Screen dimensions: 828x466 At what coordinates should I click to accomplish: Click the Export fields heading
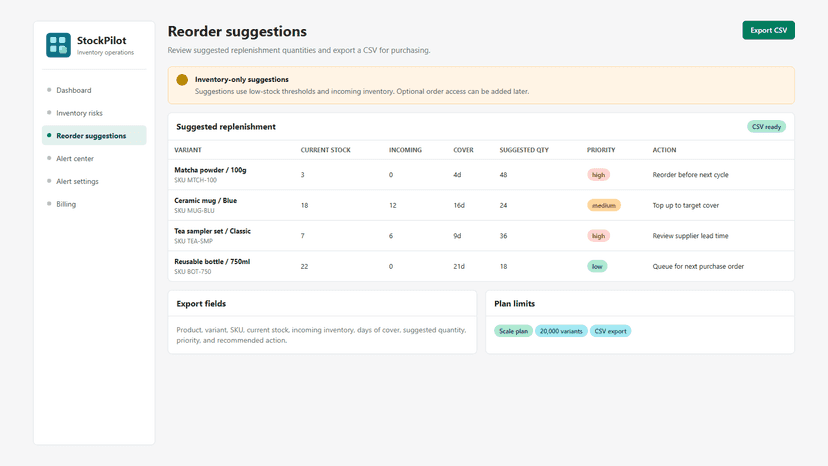click(201, 304)
